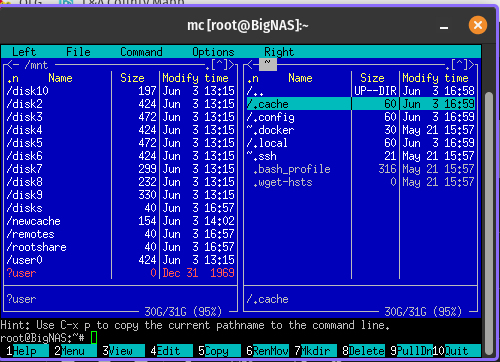Select the /disk10 directory

pyautogui.click(x=120, y=91)
